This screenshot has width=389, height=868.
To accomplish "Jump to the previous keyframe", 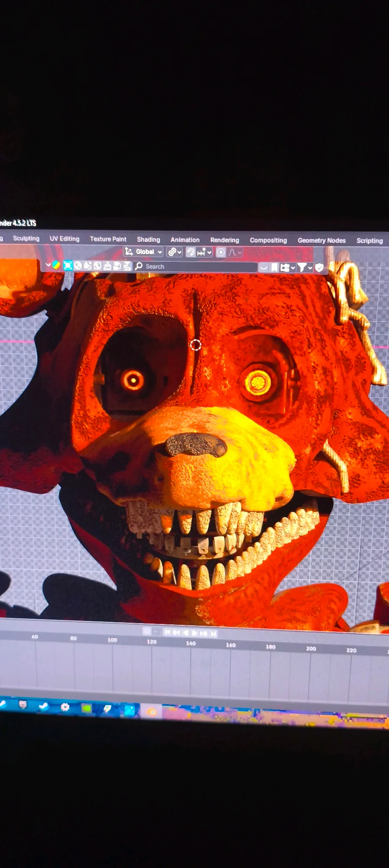I will (177, 633).
